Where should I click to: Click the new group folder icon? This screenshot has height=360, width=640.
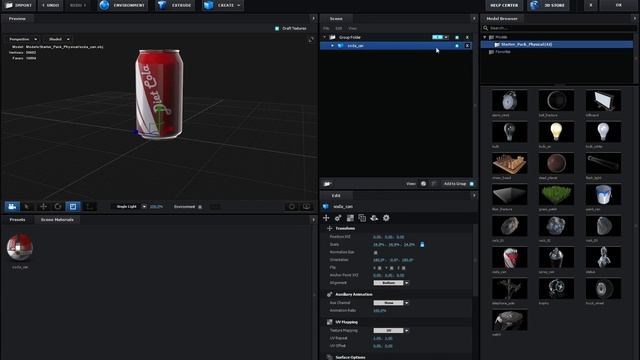pos(327,184)
